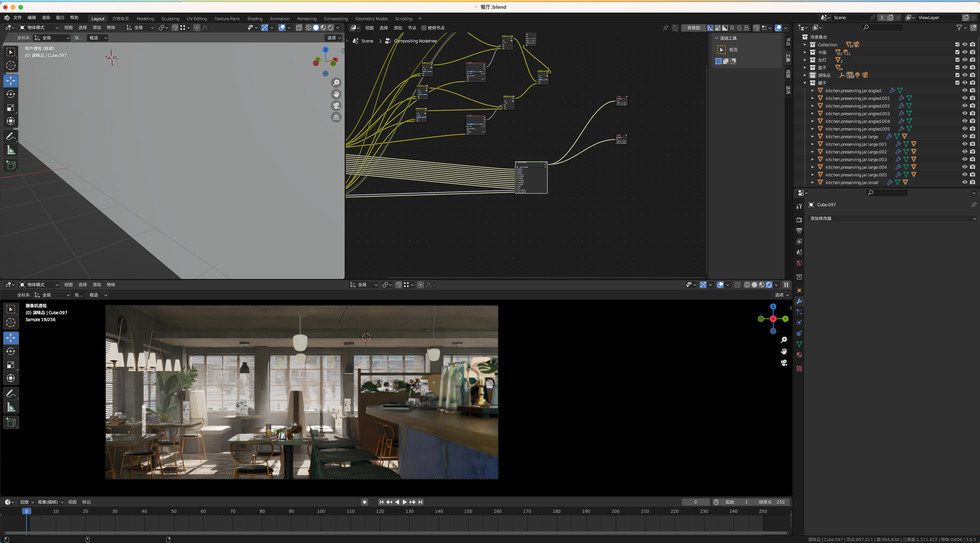Select the Scale tool in bottom viewport
The height and width of the screenshot is (543, 980).
coord(11,365)
